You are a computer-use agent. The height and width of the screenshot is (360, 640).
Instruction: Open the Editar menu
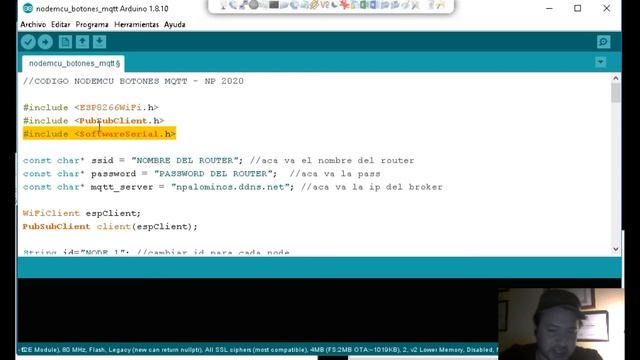(x=60, y=24)
